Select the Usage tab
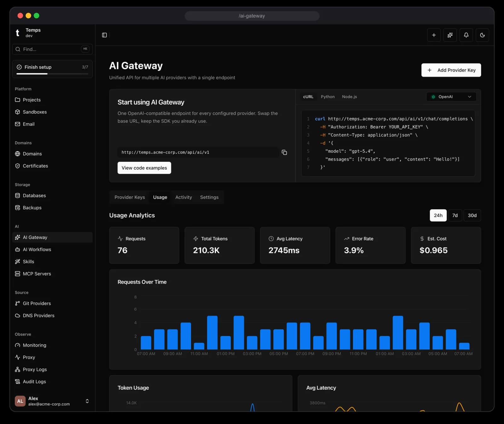Screen dimensions: 504x424 point(160,197)
